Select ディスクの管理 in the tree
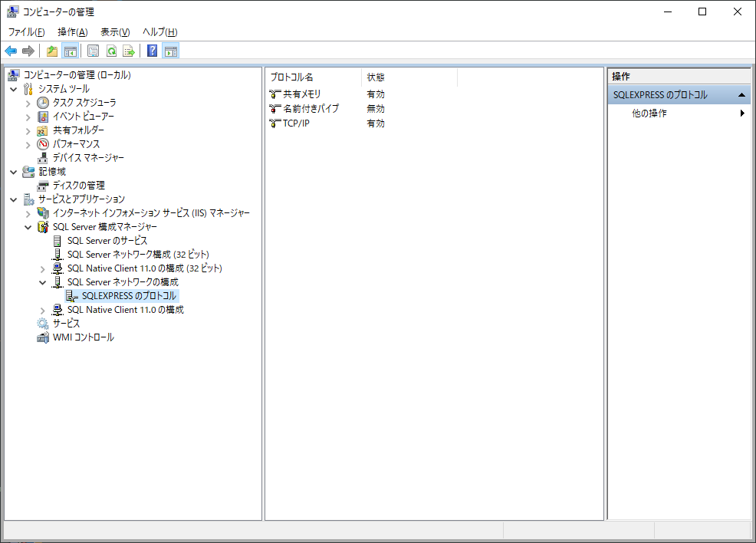The height and width of the screenshot is (543, 756). click(x=78, y=186)
